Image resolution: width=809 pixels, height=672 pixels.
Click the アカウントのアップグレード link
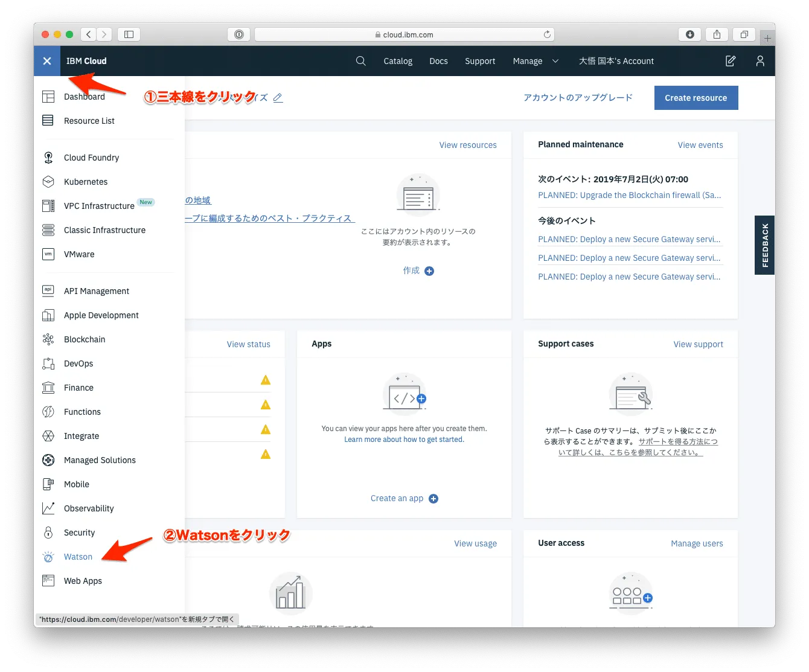[x=578, y=98]
